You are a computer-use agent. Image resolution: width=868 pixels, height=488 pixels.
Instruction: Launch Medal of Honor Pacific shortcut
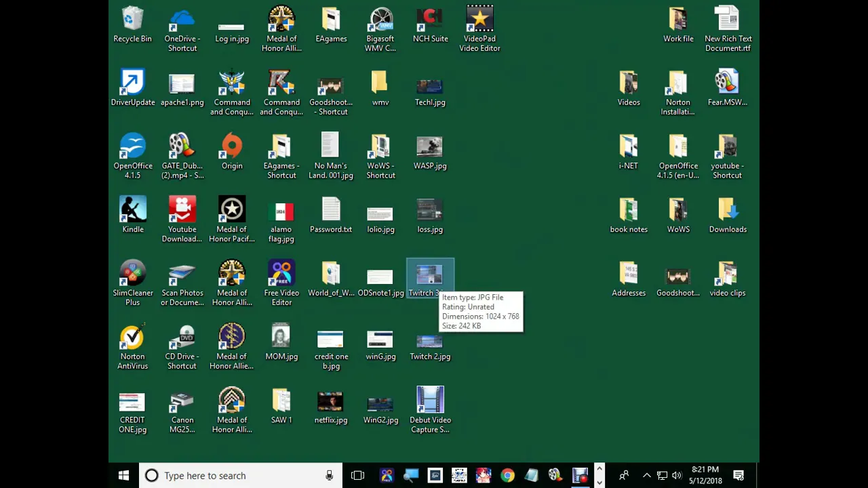tap(231, 220)
